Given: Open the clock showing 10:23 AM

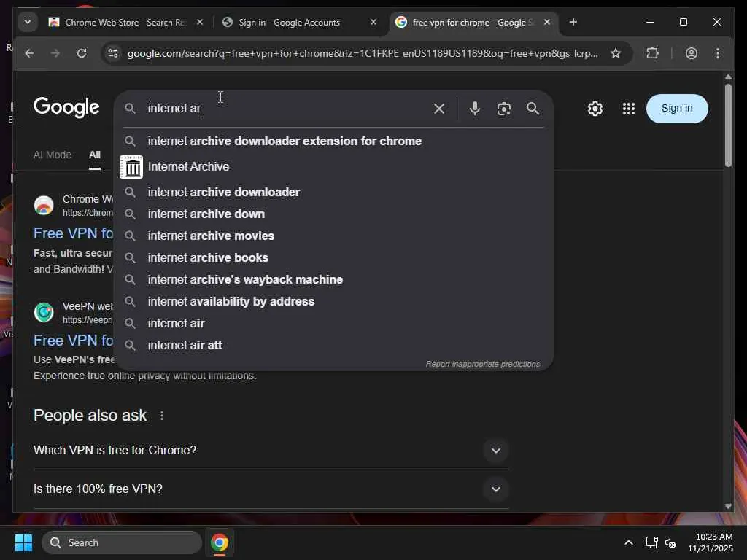Looking at the screenshot, I should click(x=710, y=542).
